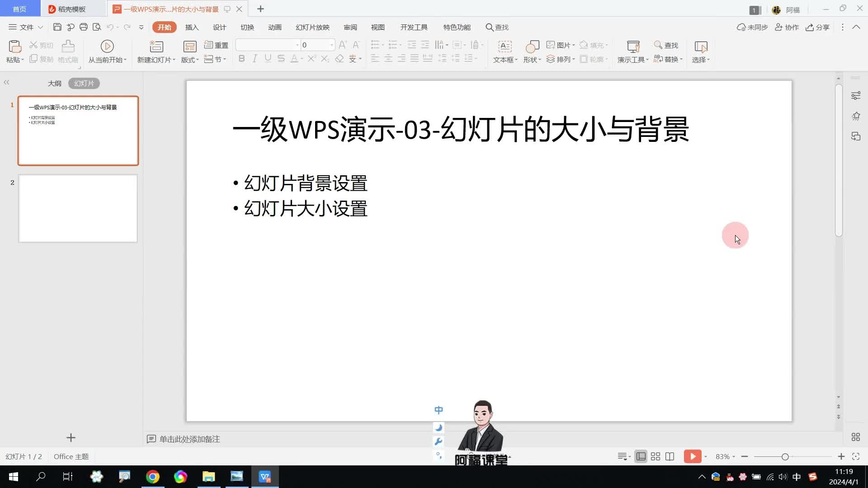Open the Shapes icon in ribbon
The width and height of the screenshot is (868, 488).
(x=532, y=47)
